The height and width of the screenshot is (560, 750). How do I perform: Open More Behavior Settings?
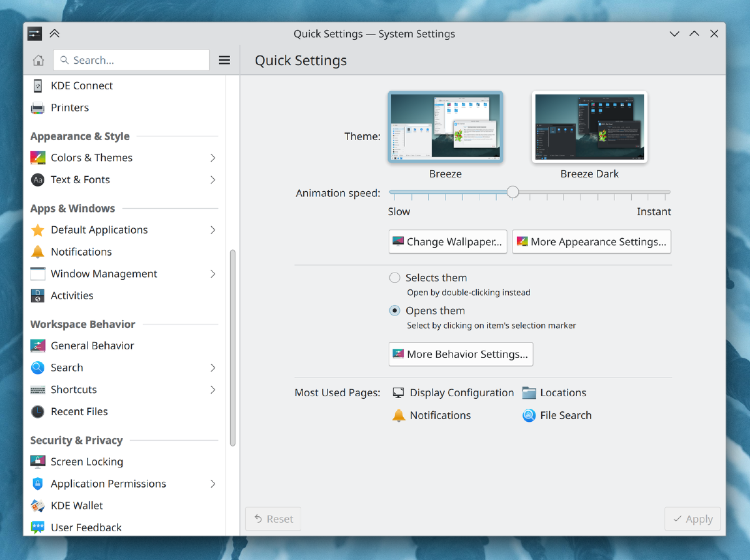tap(461, 354)
